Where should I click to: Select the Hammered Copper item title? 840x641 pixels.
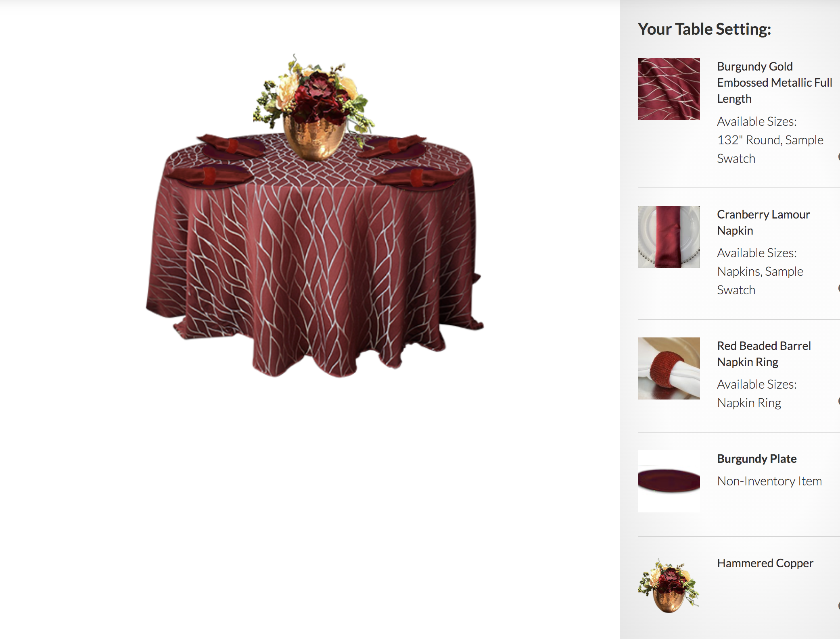[765, 563]
